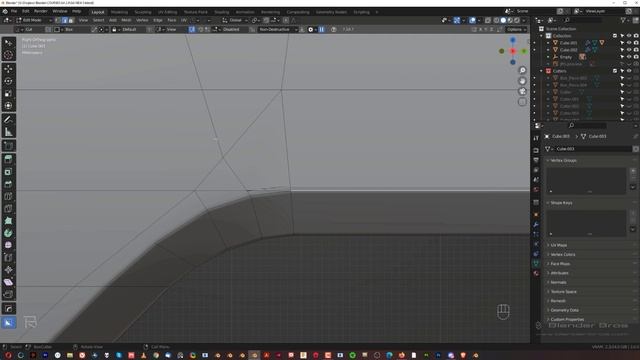This screenshot has height=360, width=640.
Task: Switch to the UV Editing workspace tab
Action: point(167,12)
